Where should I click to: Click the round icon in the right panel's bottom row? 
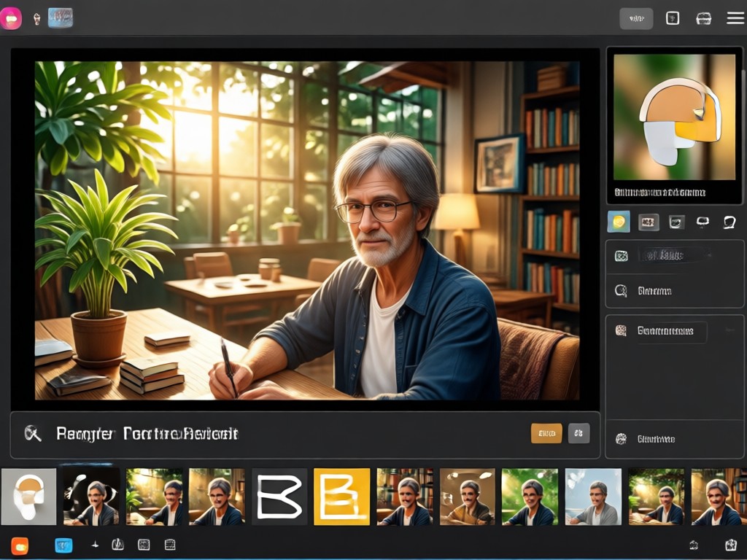click(621, 438)
